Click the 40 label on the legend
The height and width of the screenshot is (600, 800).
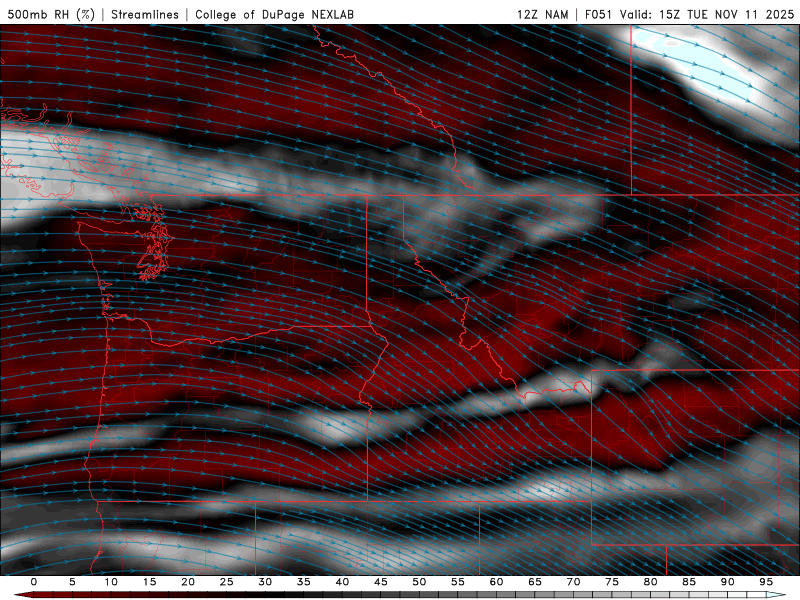[342, 582]
